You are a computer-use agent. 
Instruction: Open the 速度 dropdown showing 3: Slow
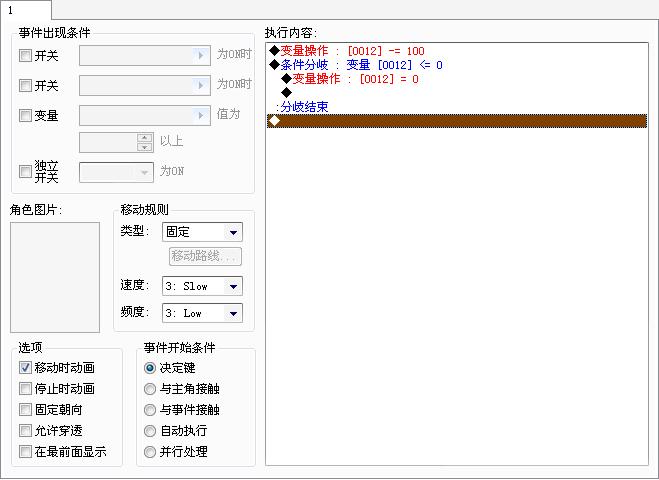[202, 286]
